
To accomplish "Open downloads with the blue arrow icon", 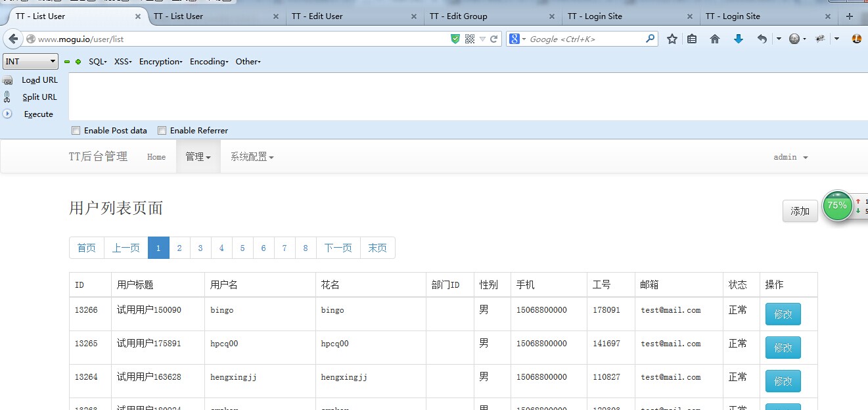I will (739, 39).
